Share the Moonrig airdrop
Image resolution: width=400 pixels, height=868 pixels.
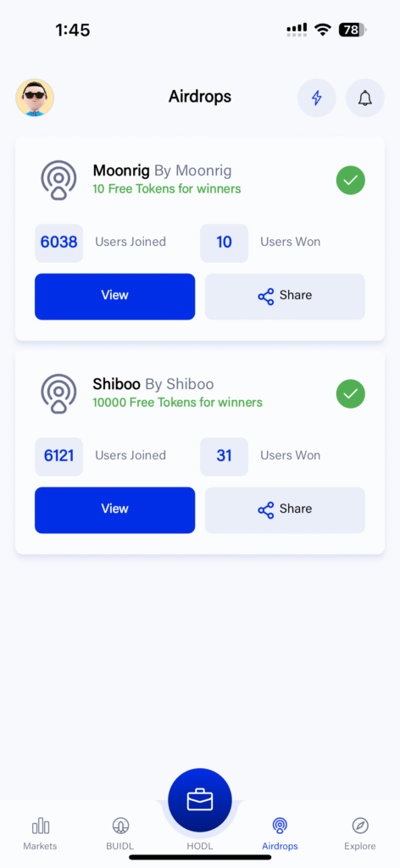285,296
